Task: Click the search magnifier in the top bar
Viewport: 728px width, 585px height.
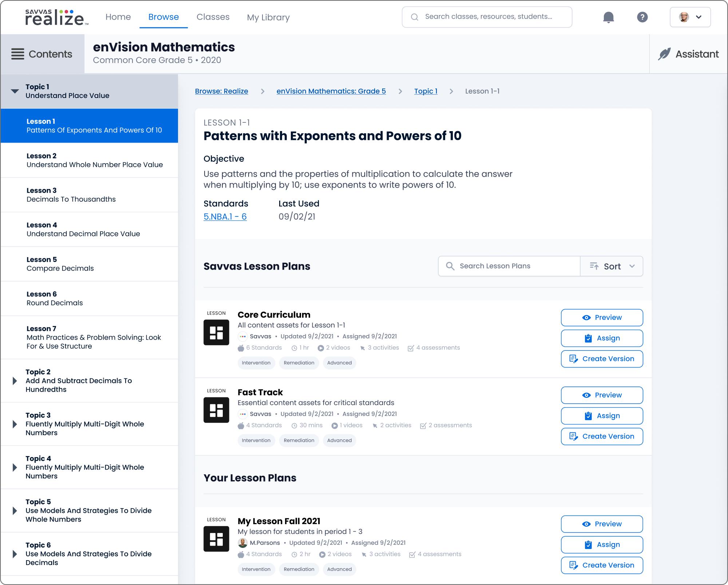Action: tap(414, 17)
